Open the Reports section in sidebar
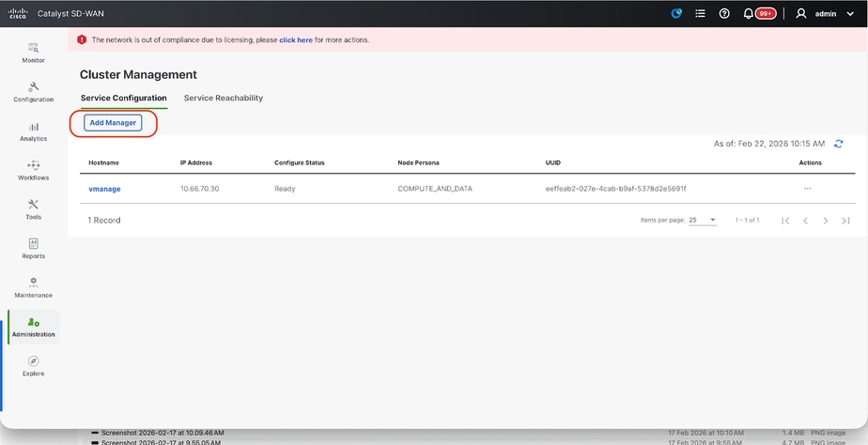The width and height of the screenshot is (868, 445). tap(33, 249)
